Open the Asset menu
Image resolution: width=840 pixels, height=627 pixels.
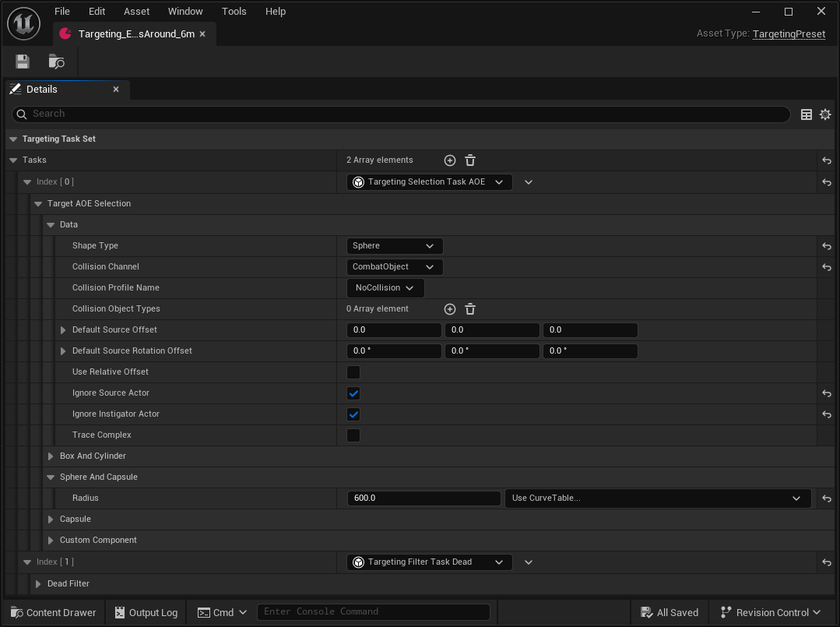(x=136, y=11)
